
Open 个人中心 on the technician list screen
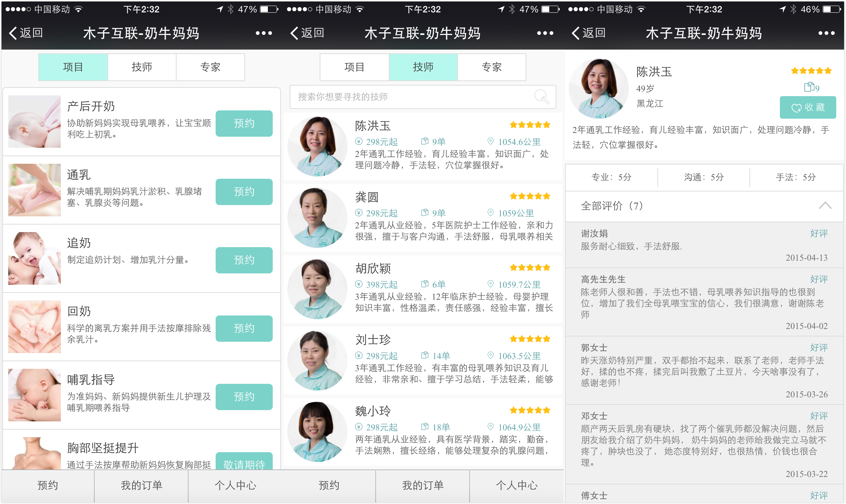click(x=517, y=485)
